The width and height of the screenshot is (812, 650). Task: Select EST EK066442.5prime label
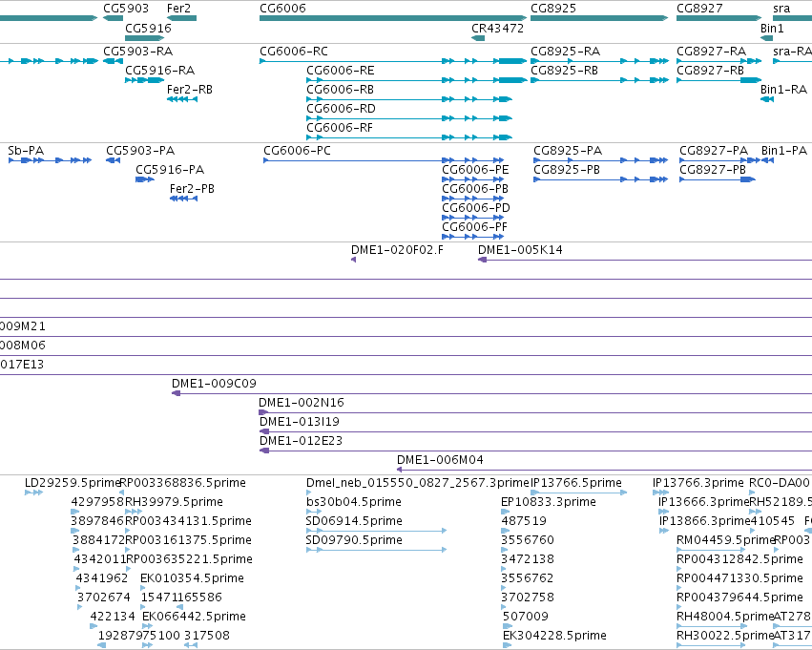(194, 617)
